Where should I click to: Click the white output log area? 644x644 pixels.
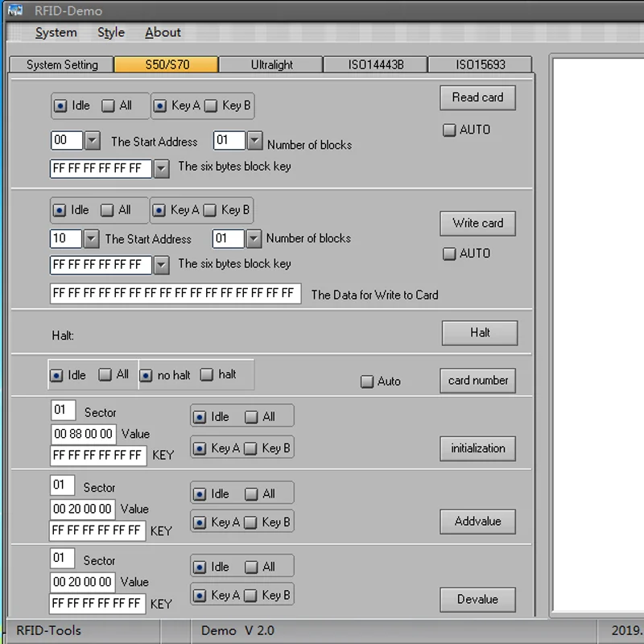point(598,335)
